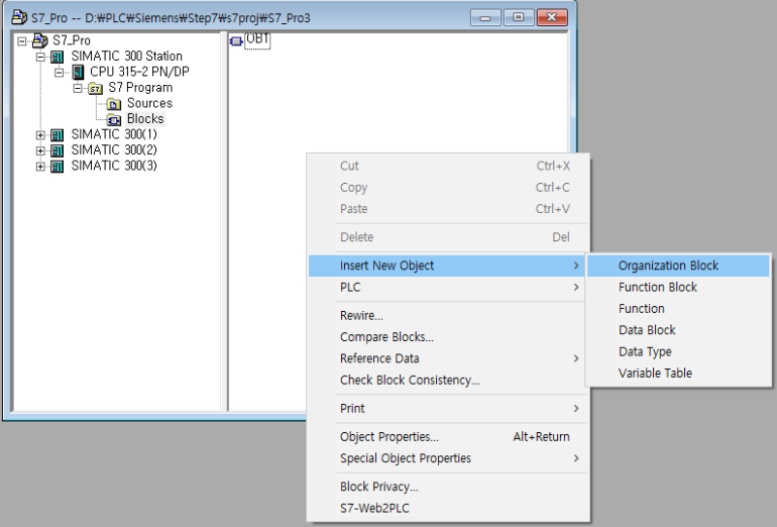Select Data Type in submenu
Screen dimensions: 777x527
click(x=678, y=351)
